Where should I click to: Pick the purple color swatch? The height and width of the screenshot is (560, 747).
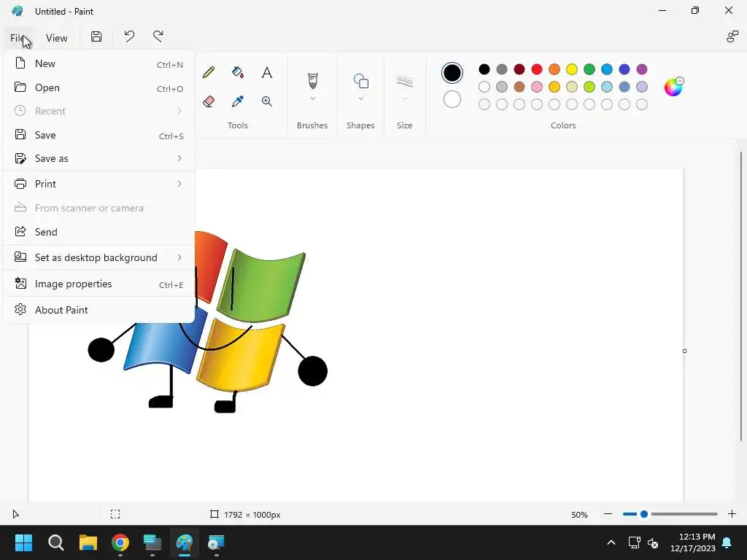tap(642, 69)
